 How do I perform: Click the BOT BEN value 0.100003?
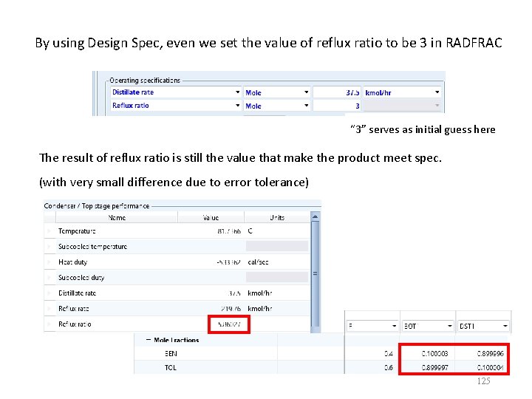(x=434, y=353)
